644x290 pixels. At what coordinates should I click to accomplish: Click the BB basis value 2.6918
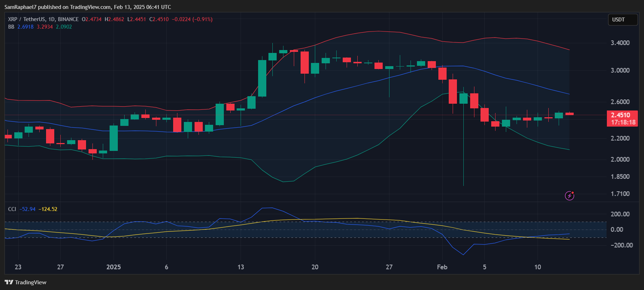pyautogui.click(x=25, y=27)
